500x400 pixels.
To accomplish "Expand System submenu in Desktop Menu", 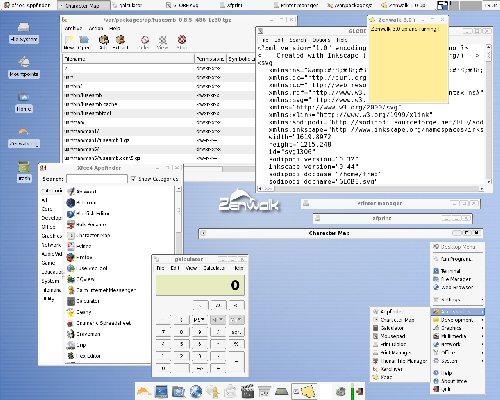I will click(x=458, y=361).
